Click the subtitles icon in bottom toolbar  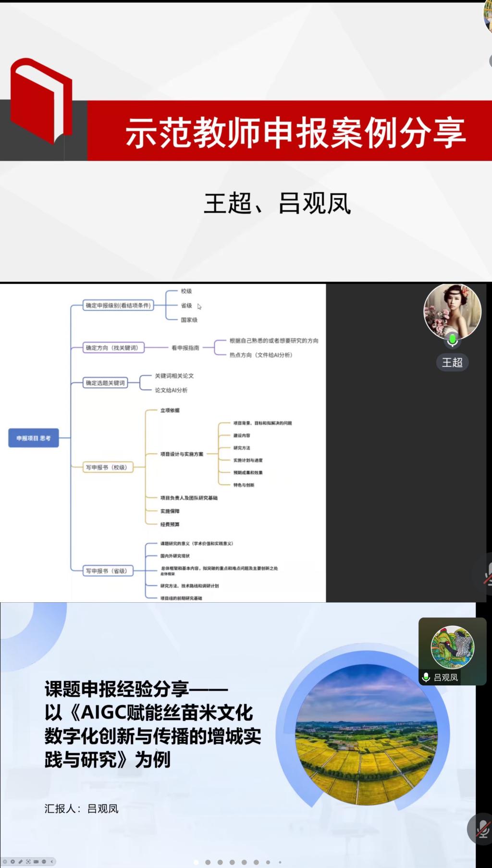(36, 862)
